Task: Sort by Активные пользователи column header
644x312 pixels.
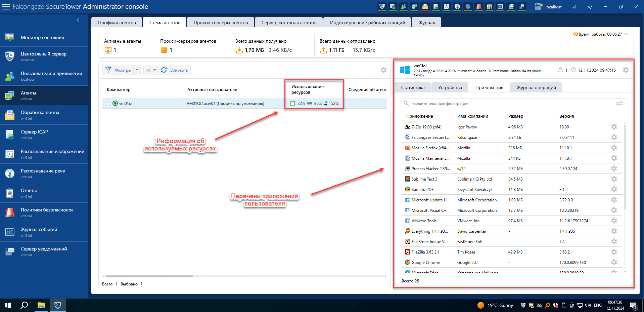Action: tap(212, 90)
